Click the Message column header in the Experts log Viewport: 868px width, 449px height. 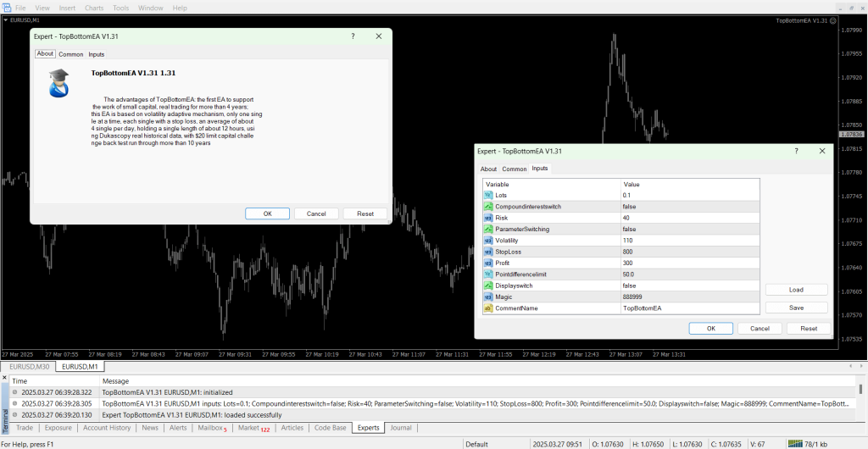pyautogui.click(x=115, y=381)
